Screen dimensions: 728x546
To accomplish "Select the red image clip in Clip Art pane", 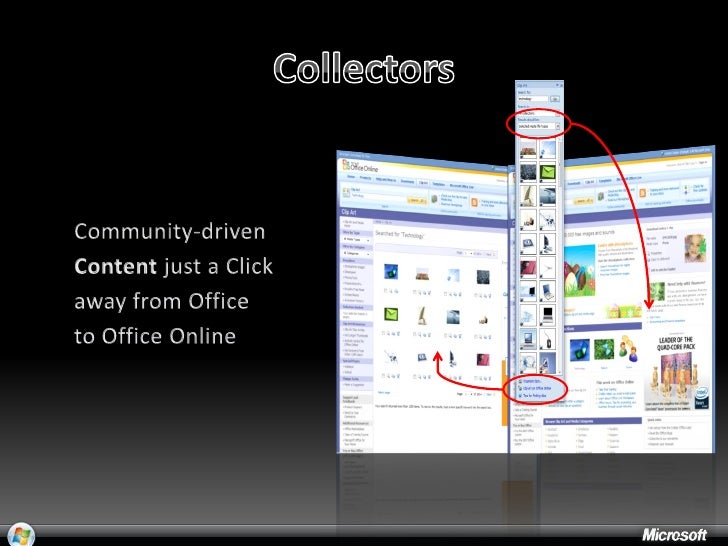I will [528, 267].
